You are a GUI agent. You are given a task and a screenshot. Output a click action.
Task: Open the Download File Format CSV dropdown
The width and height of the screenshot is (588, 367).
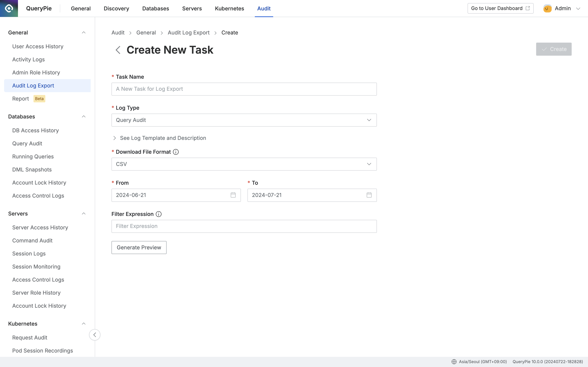coord(244,164)
